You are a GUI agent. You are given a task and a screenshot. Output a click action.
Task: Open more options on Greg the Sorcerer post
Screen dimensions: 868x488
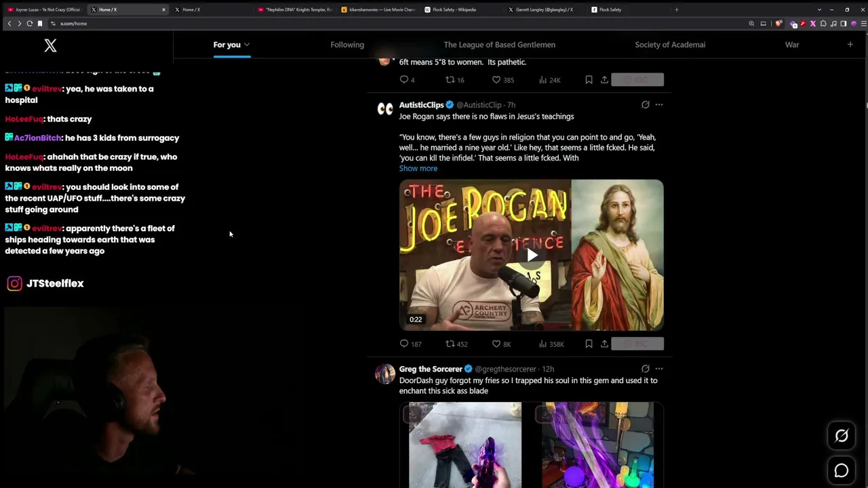pos(659,369)
